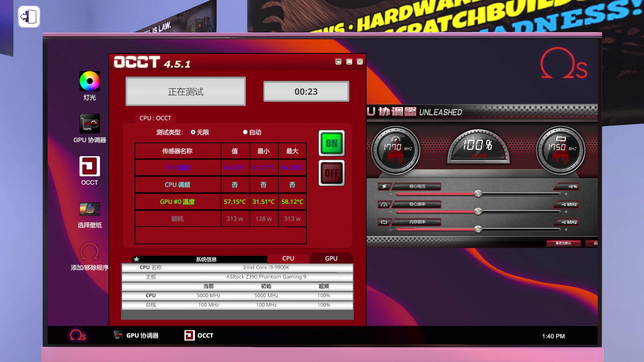The width and height of the screenshot is (644, 362).
Task: Click the Omega OS start logo on the taskbar
Action: (x=78, y=335)
